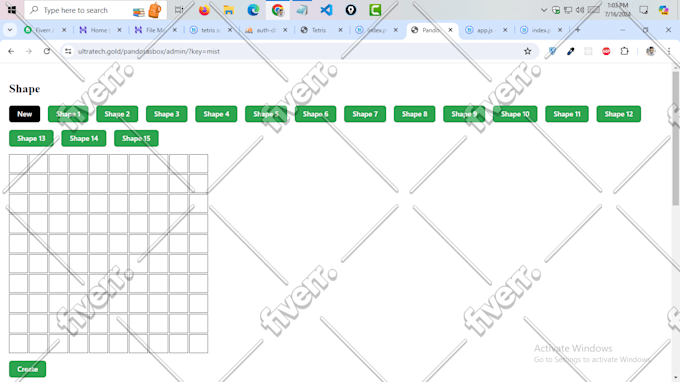Click the green Create button
Viewport: 680px width, 382px height.
click(x=27, y=369)
